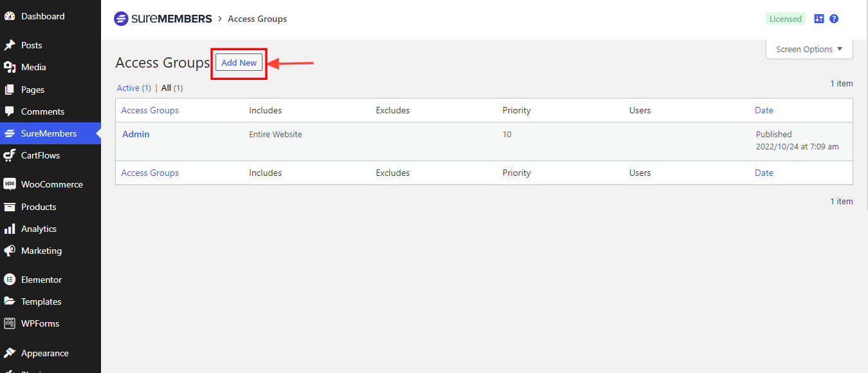This screenshot has width=868, height=373.
Task: Click the Dashboard gauge icon in sidebar
Action: (10, 16)
